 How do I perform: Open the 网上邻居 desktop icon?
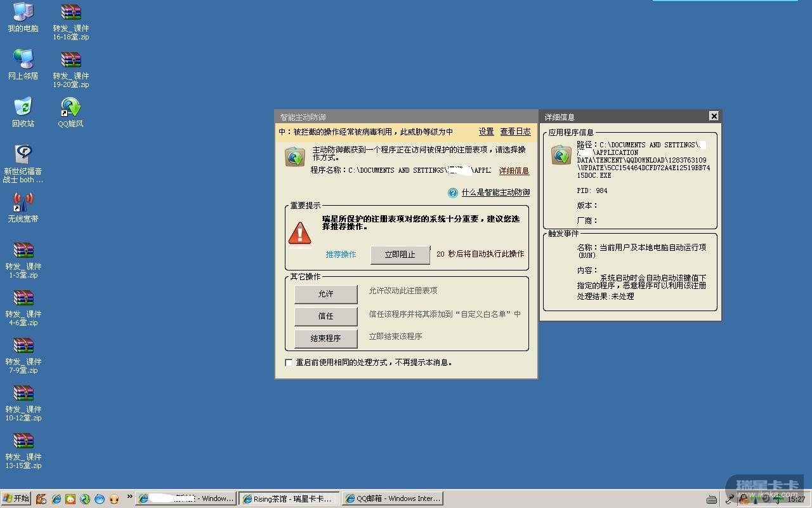(x=23, y=65)
